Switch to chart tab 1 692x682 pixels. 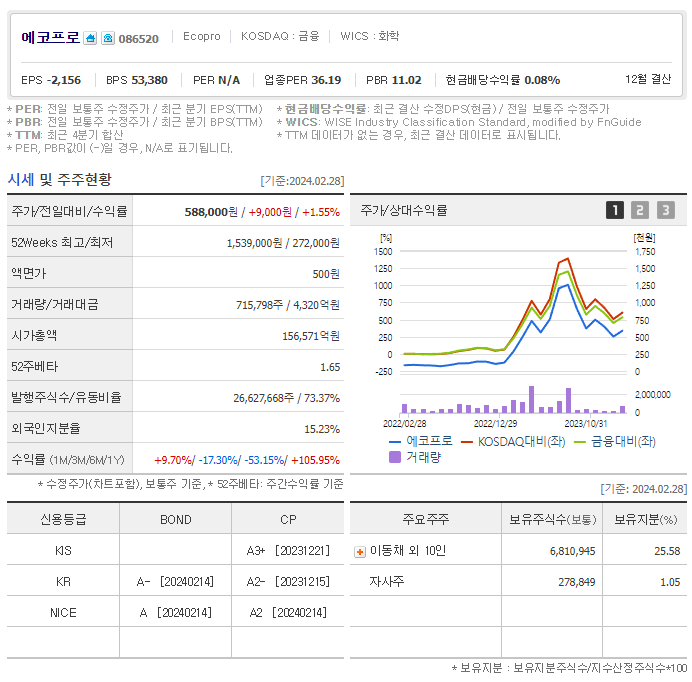tap(614, 210)
